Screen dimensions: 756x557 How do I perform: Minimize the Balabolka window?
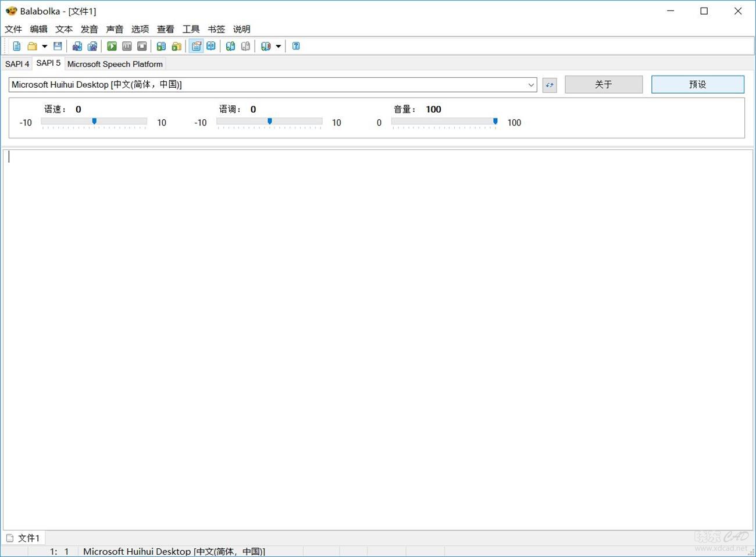(671, 11)
